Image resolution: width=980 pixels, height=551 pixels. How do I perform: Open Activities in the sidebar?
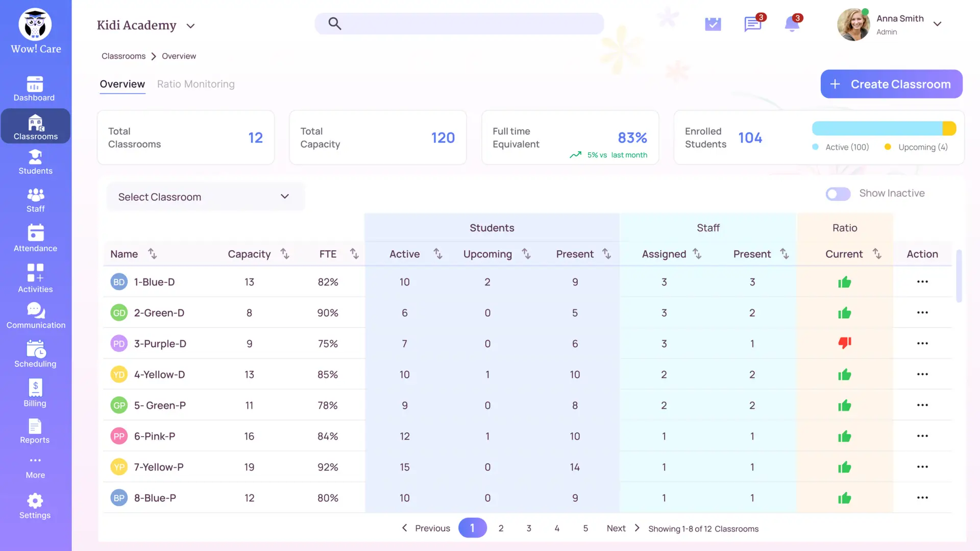pos(35,278)
